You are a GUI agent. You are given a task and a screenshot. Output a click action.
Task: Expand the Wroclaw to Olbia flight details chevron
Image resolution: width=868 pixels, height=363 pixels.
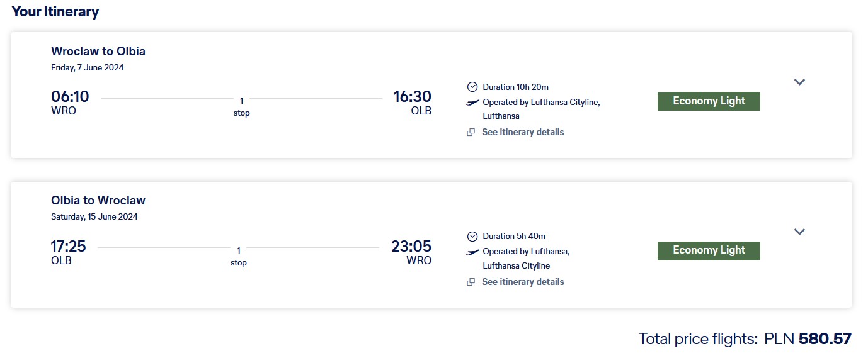click(799, 82)
